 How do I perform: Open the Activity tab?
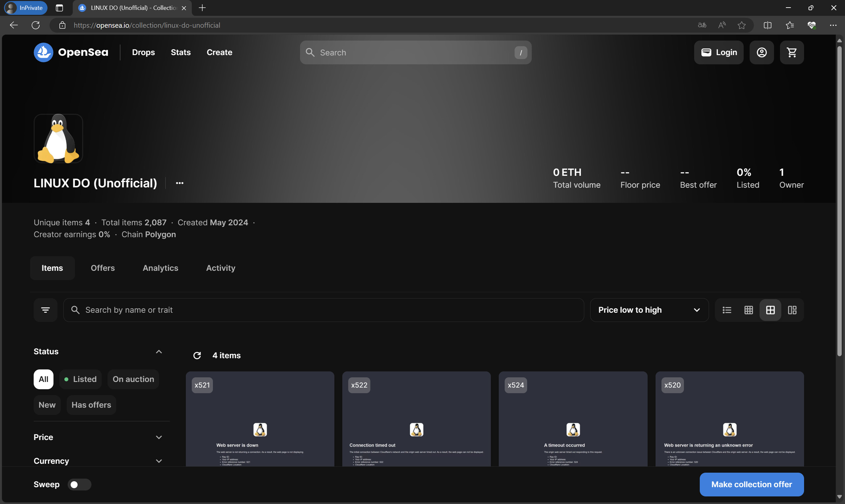click(220, 268)
